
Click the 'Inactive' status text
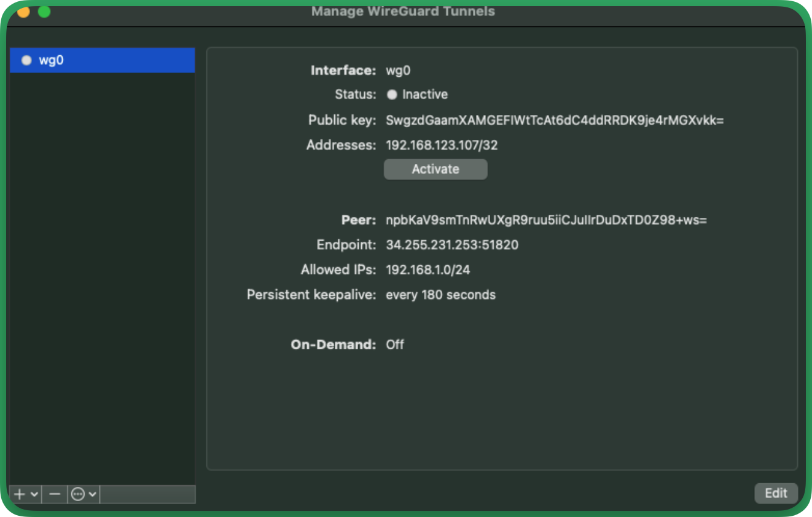pyautogui.click(x=425, y=95)
